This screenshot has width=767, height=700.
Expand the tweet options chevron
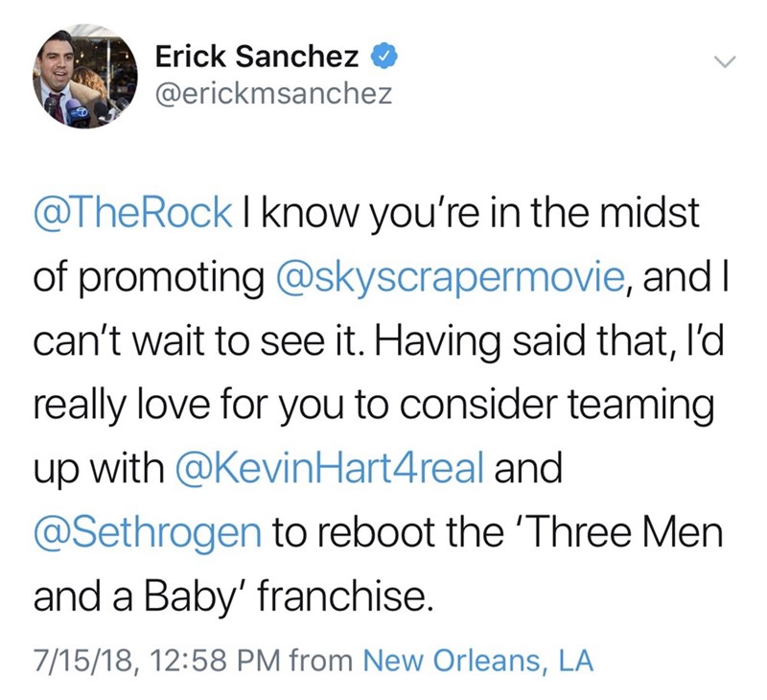726,60
